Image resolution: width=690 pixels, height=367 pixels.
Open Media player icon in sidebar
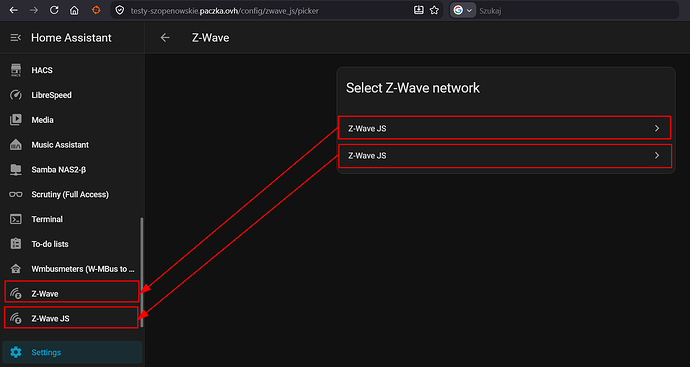[x=16, y=120]
